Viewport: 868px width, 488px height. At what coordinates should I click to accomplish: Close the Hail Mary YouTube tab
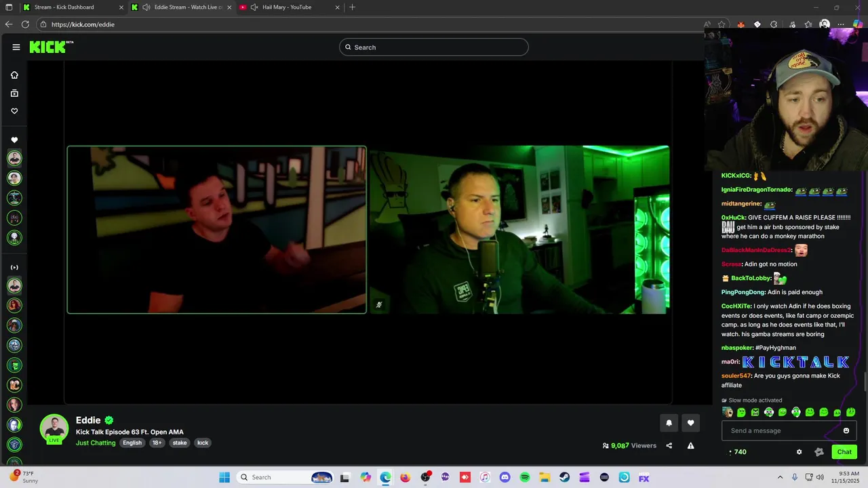pyautogui.click(x=338, y=7)
